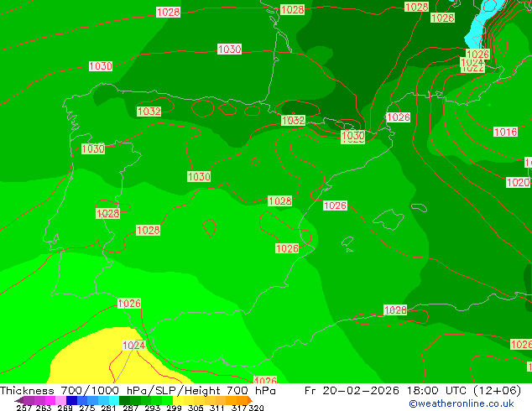Click the weatheronline.co.uk watermark link
This screenshot has width=532, height=411.
[461, 403]
